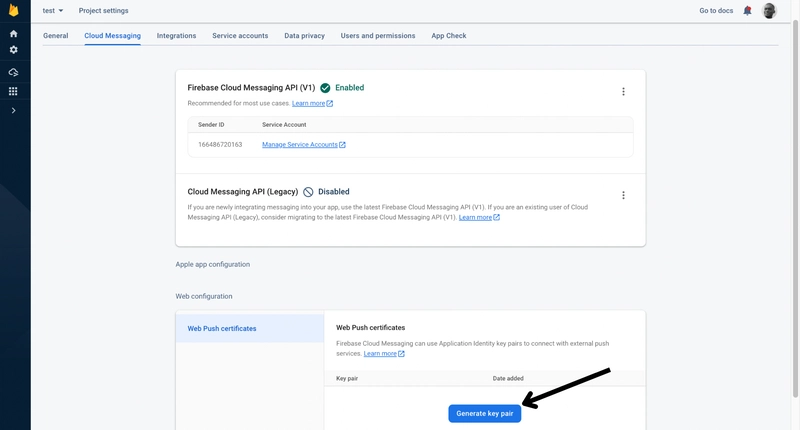Click the Web configuration heading
The image size is (800, 430).
204,296
